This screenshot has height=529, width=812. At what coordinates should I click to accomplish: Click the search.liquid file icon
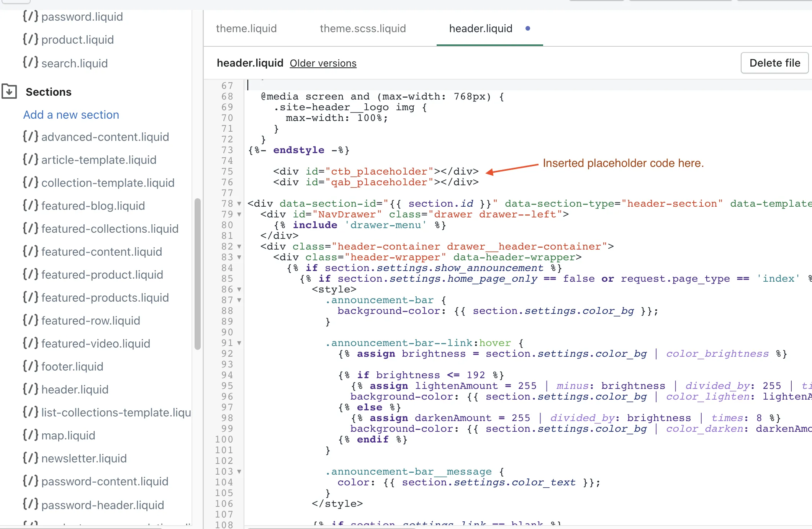[31, 63]
